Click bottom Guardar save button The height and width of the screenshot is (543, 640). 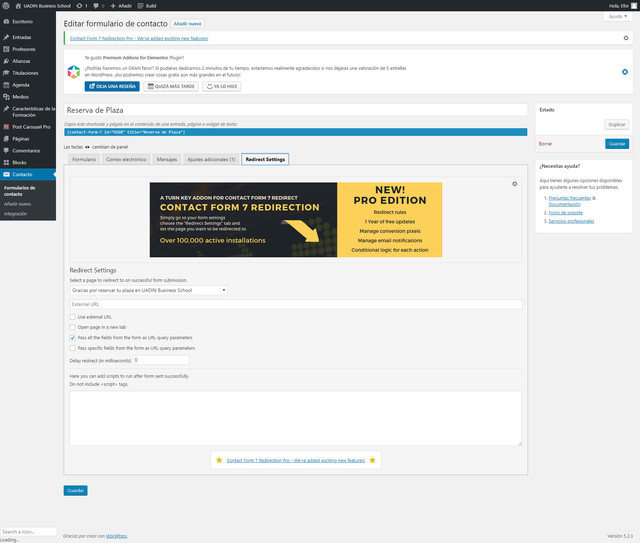[x=76, y=490]
